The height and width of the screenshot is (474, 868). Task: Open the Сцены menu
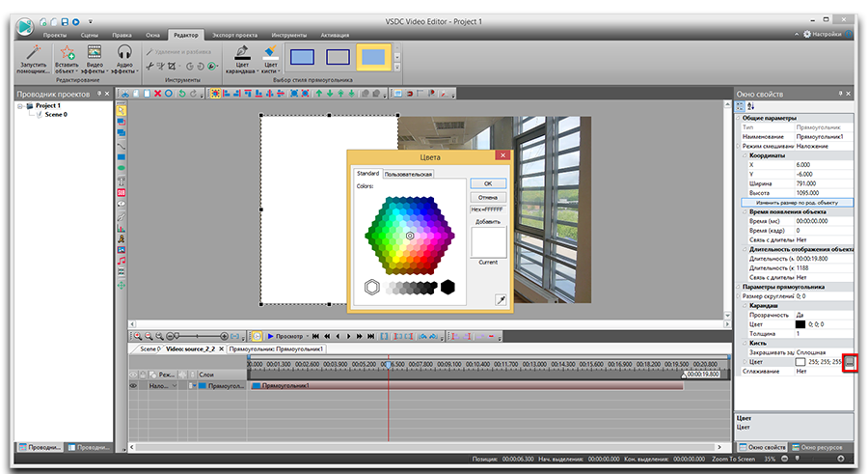point(89,35)
